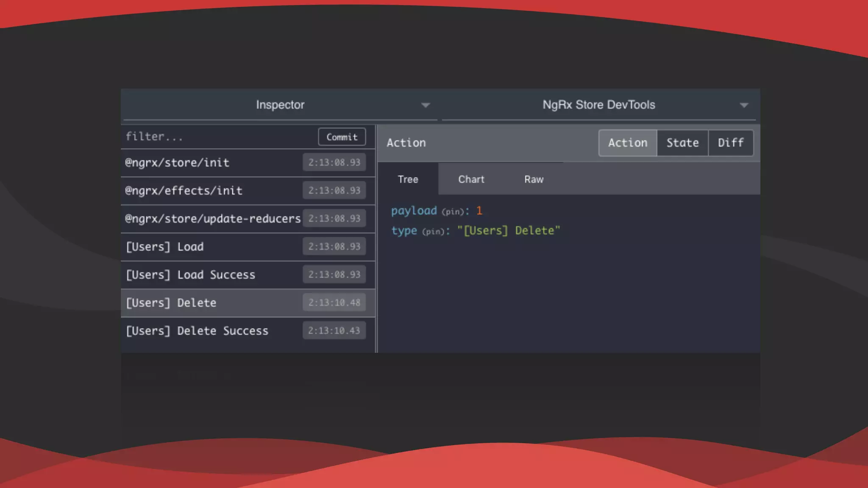Select the @ngrx/effects/init action

pyautogui.click(x=184, y=191)
